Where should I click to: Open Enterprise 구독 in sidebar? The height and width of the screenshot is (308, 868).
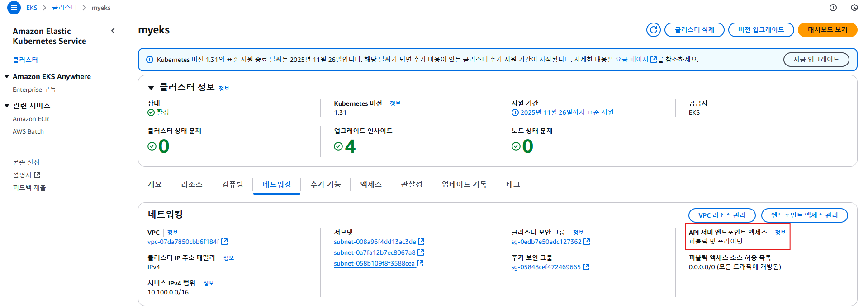coord(34,89)
